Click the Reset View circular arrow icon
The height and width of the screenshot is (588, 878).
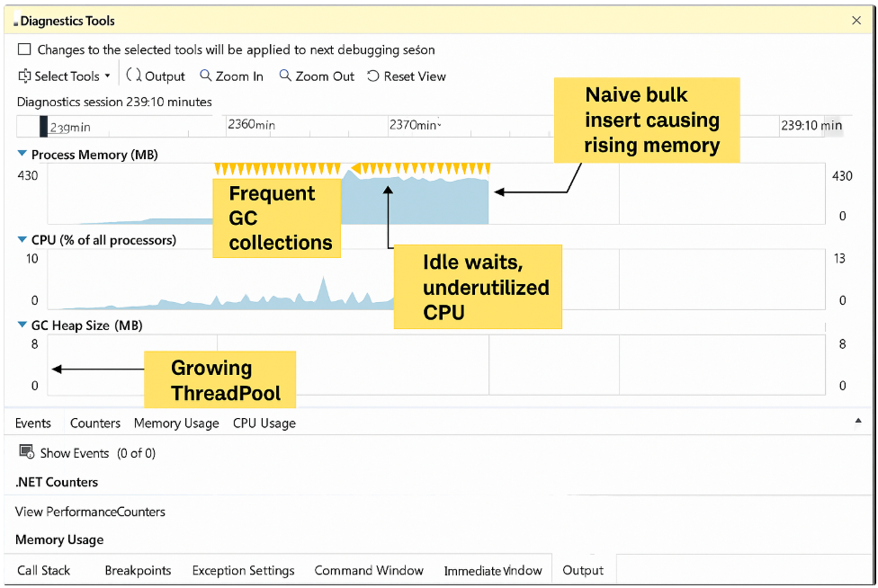(373, 76)
